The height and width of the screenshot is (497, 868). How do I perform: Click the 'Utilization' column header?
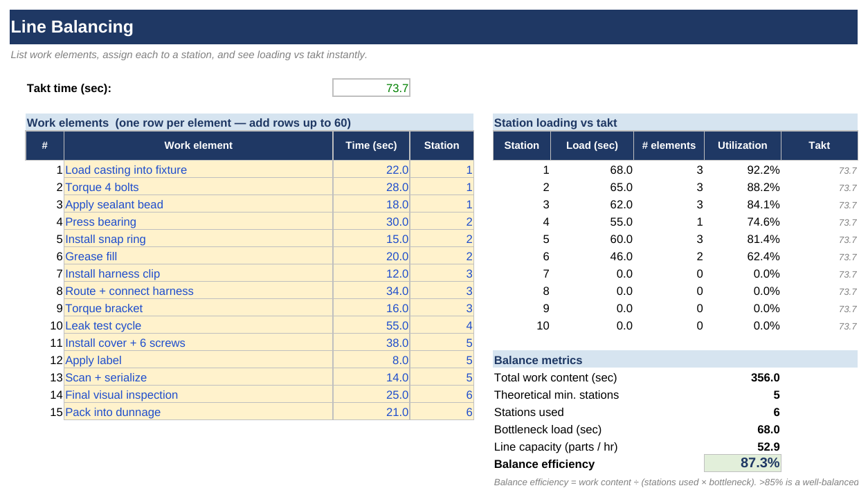[743, 145]
